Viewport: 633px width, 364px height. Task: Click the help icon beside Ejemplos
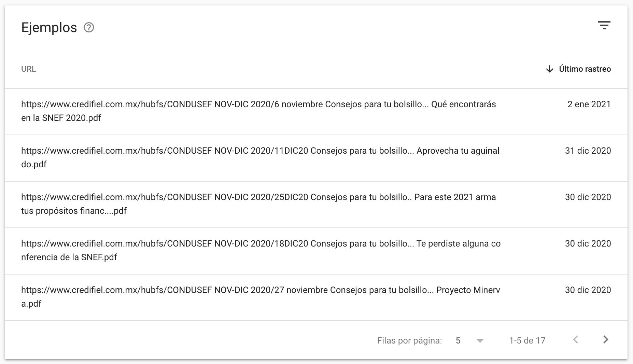(x=89, y=27)
